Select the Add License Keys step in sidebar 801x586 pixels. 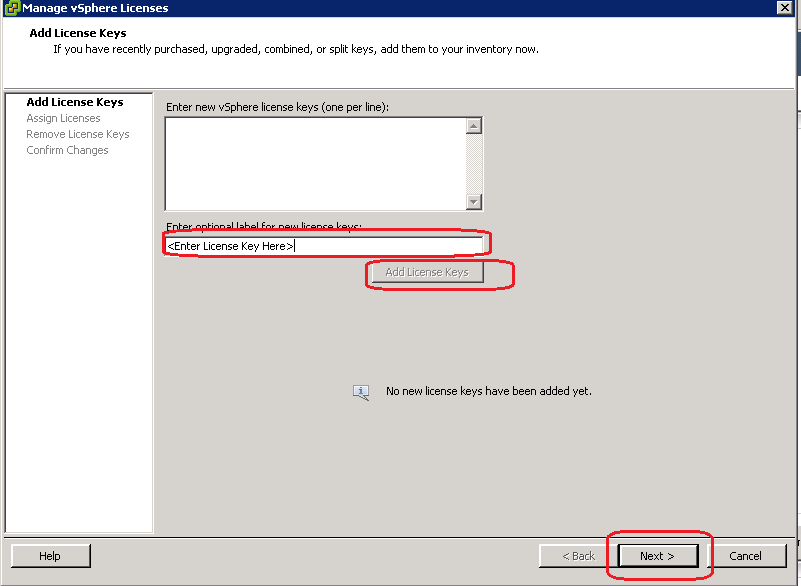(75, 102)
